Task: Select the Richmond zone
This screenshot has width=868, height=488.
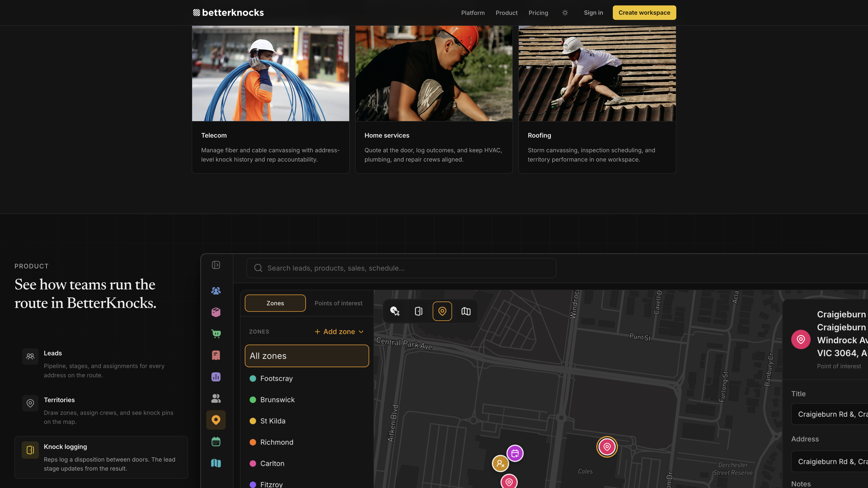Action: [x=307, y=442]
